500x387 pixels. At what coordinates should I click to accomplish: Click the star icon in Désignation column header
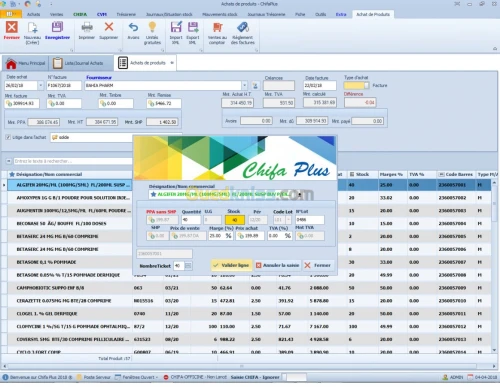coord(12,174)
